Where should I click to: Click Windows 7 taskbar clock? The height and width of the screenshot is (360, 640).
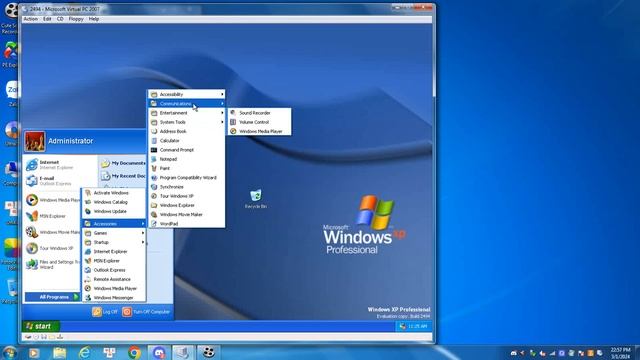click(620, 353)
